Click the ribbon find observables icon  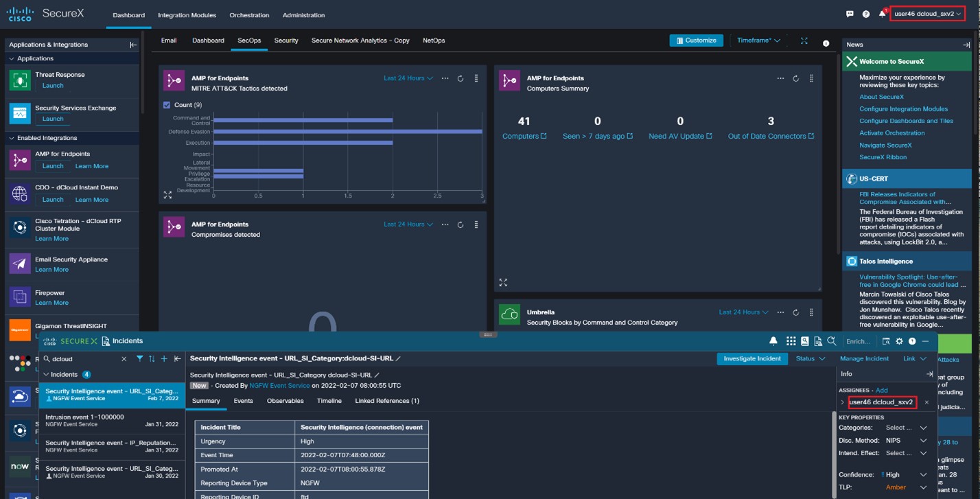tap(886, 340)
